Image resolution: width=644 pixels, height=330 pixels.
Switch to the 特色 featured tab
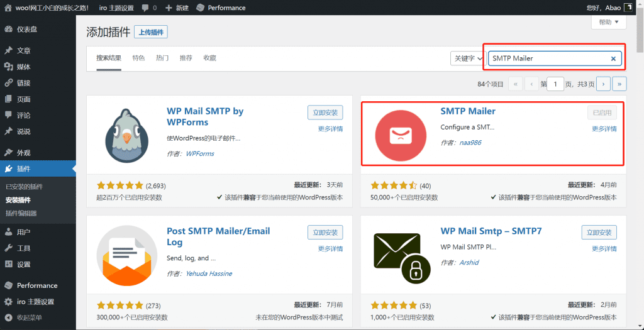coord(138,58)
